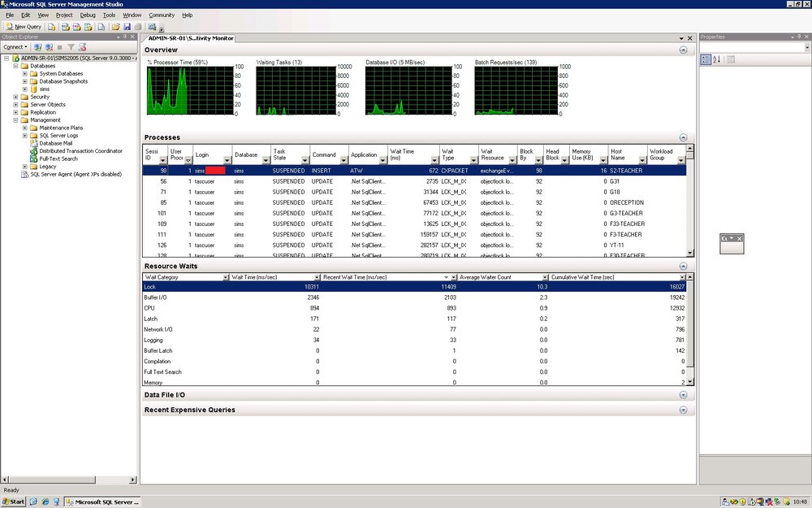The width and height of the screenshot is (812, 508).
Task: Expand the Security tree node
Action: coord(15,97)
